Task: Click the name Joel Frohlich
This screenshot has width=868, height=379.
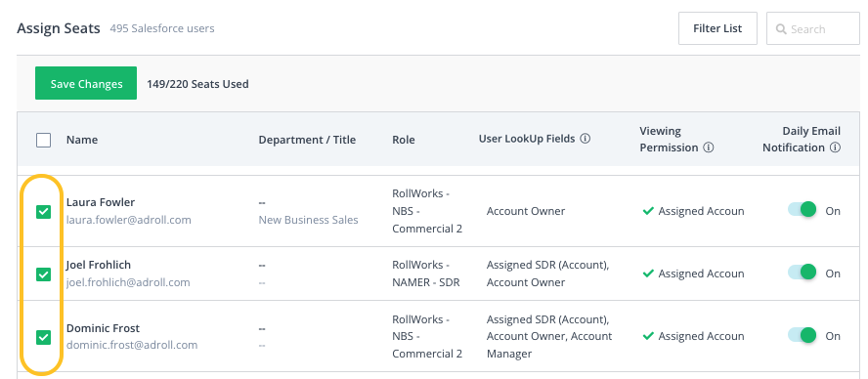Action: pyautogui.click(x=99, y=265)
